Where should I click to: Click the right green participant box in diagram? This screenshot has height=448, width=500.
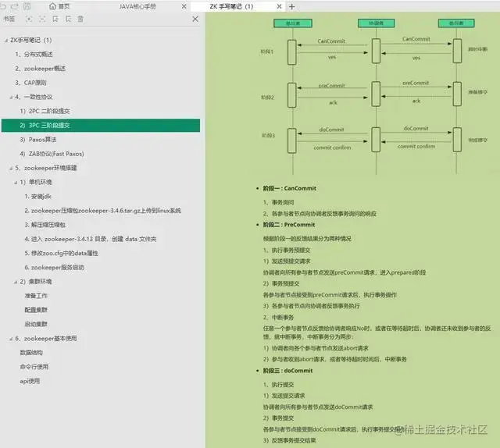click(456, 23)
